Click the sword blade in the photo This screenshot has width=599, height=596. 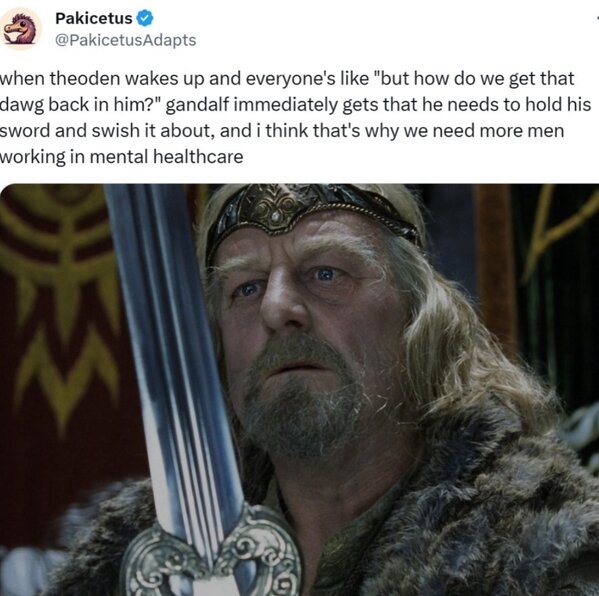click(174, 344)
